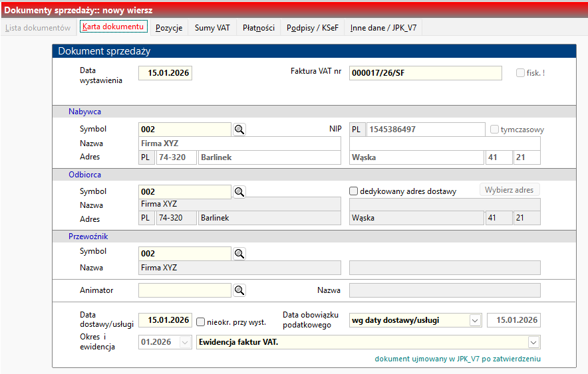
Task: Click search icon beside Przewoźnik symbol
Action: point(239,254)
